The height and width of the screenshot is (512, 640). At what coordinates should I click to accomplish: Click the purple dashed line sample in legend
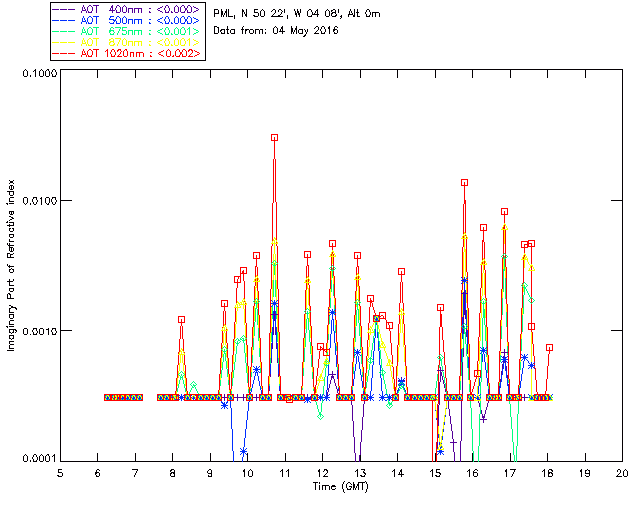[x=64, y=10]
